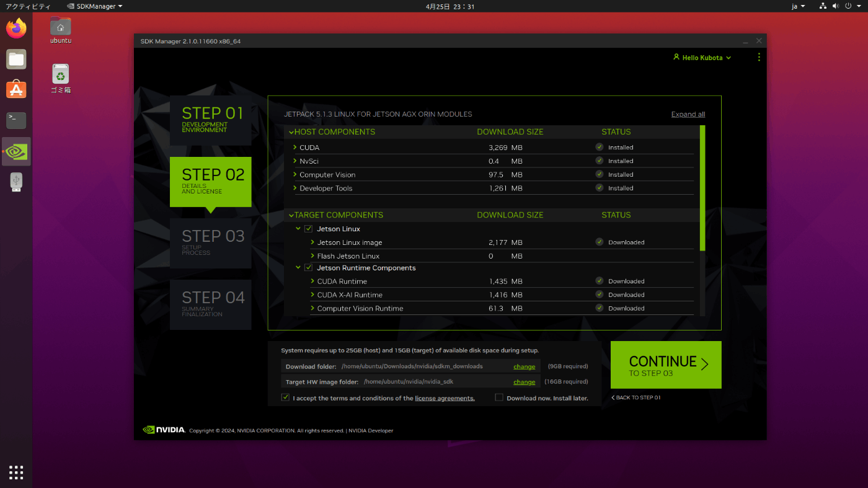Expand the CUDA host component row
This screenshot has width=868, height=488.
(x=295, y=147)
